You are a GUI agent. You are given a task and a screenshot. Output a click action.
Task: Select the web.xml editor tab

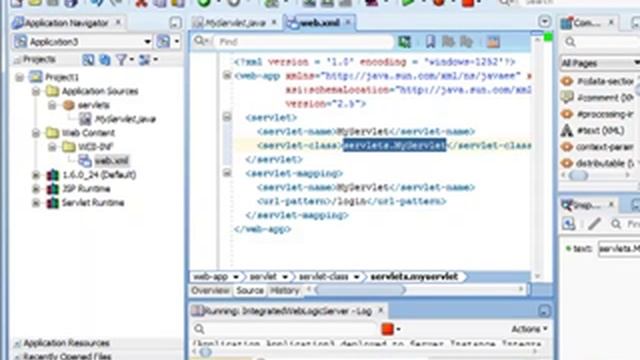coord(319,23)
